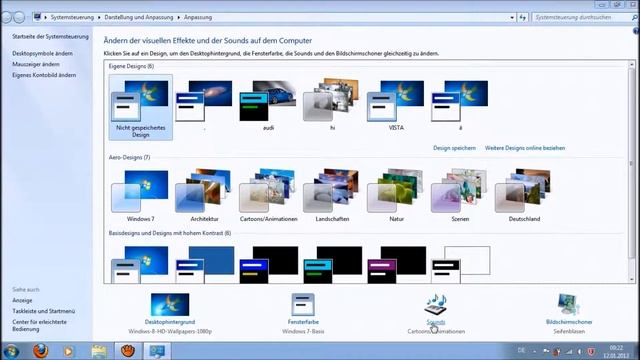Open the Bildschirmschoner settings icon
This screenshot has height=360, width=640.
click(x=569, y=304)
